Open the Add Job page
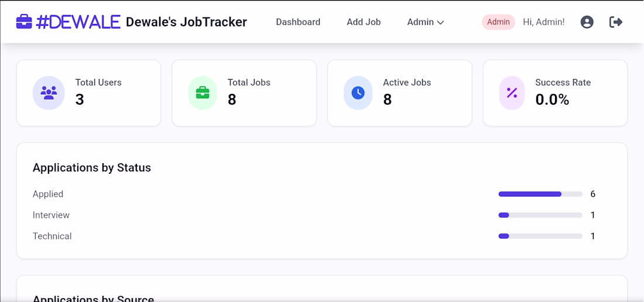The height and width of the screenshot is (302, 644). [x=364, y=22]
